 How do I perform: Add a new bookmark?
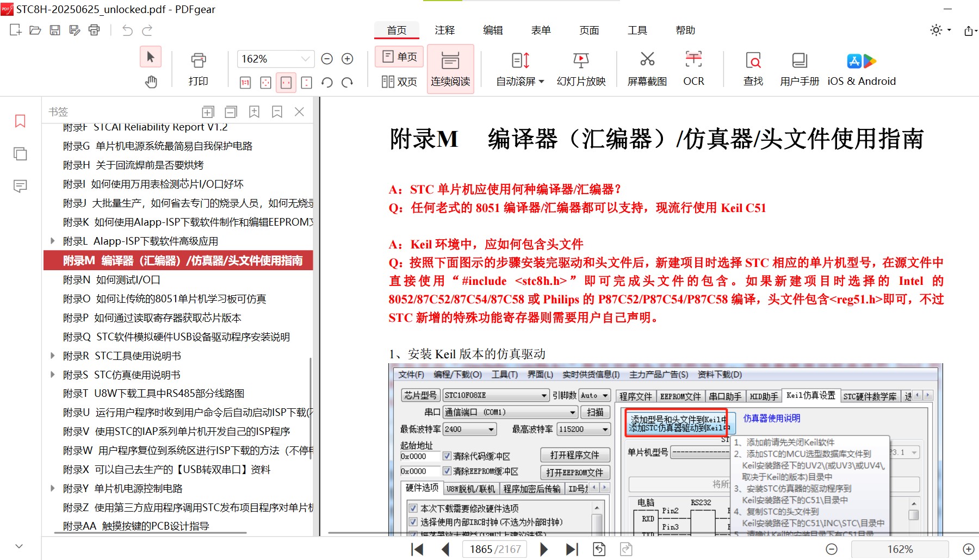[254, 112]
